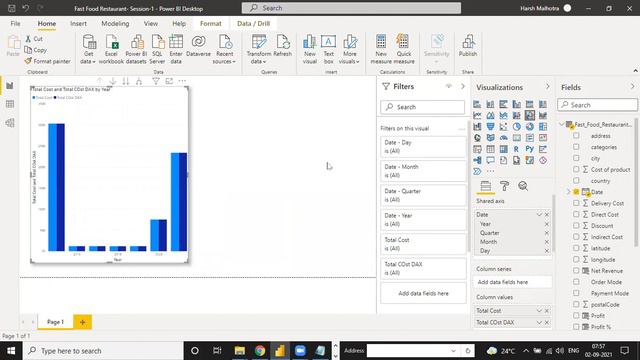Insert a New visual
Viewport: 640px width, 360px height.
(x=310, y=50)
